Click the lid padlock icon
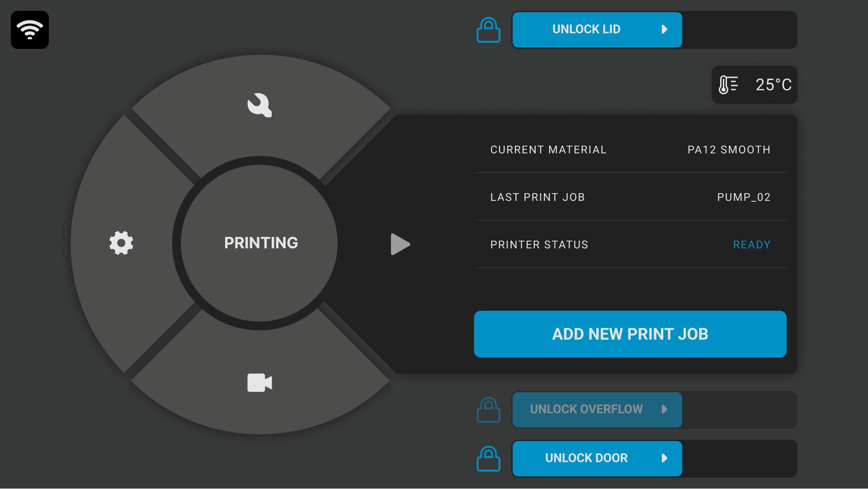This screenshot has width=868, height=489. [x=488, y=30]
